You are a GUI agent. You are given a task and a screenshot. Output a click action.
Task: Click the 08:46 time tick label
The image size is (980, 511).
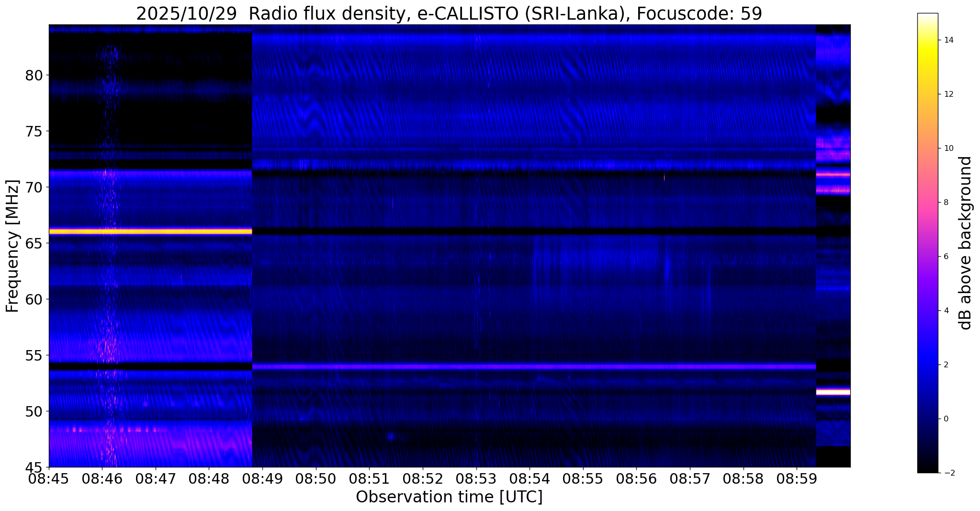pos(102,478)
